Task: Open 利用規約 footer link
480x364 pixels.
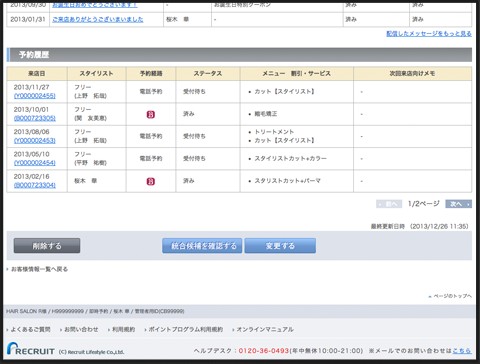Action: [x=123, y=329]
